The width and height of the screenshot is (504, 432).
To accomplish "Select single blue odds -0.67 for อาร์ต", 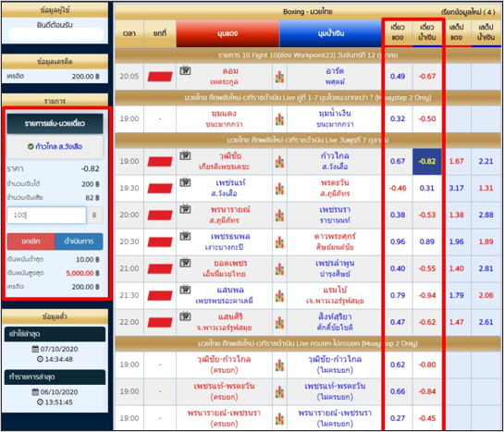I will (427, 77).
